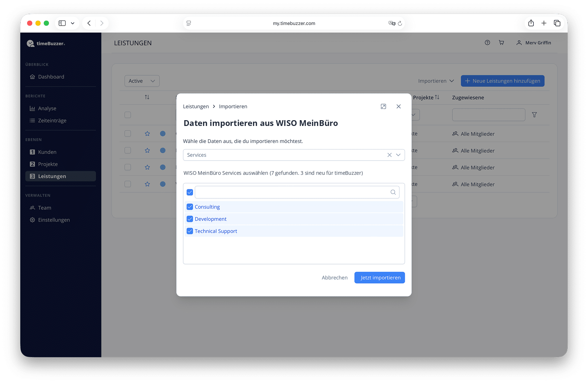Viewport: 588px width, 384px height.
Task: Click the Leistungen breadcrumb link
Action: (196, 106)
